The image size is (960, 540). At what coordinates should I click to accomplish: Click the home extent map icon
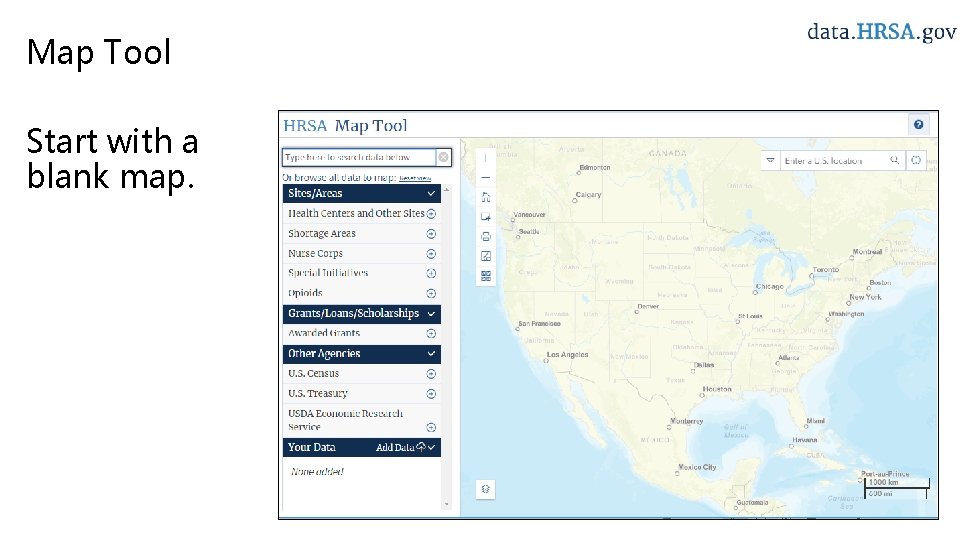[x=486, y=197]
